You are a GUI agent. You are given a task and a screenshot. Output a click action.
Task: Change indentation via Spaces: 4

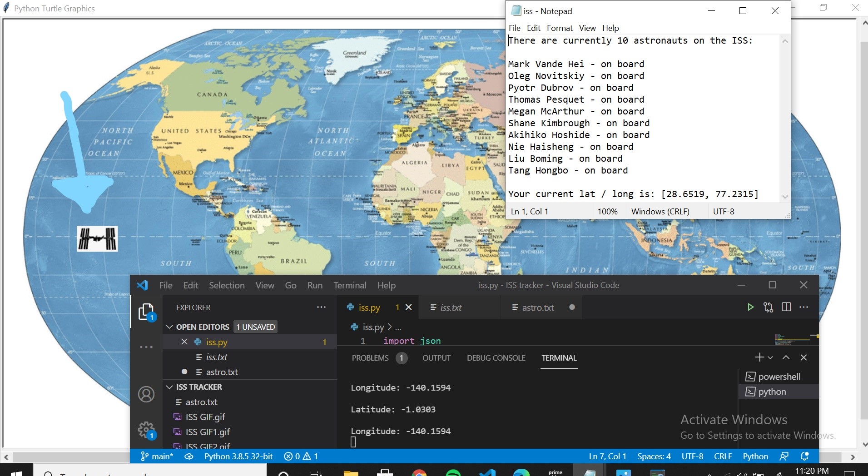click(654, 456)
